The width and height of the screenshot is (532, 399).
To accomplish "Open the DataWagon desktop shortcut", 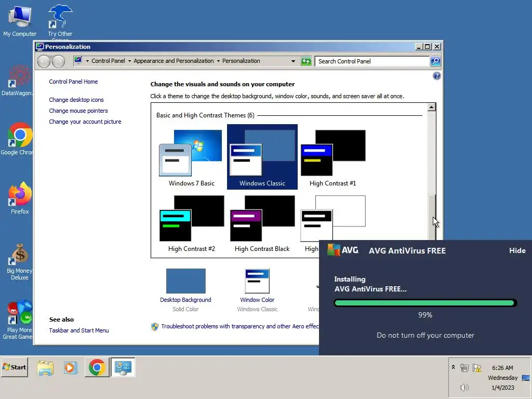I will (17, 81).
